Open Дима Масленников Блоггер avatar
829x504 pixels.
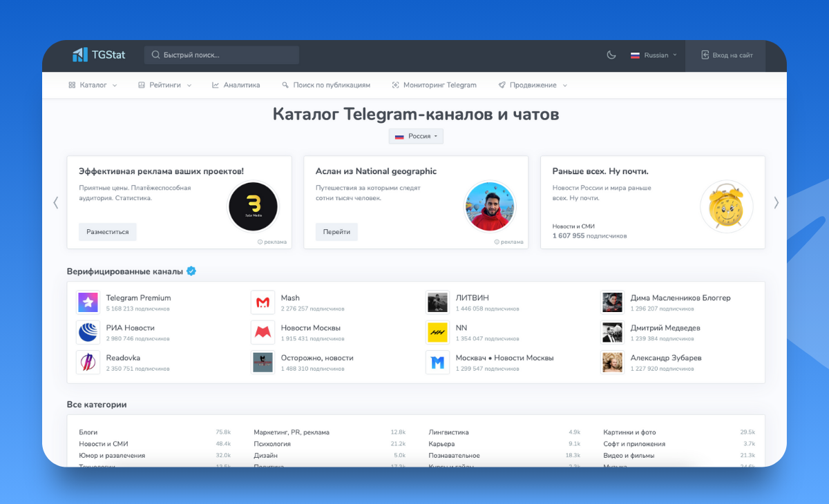pos(613,302)
